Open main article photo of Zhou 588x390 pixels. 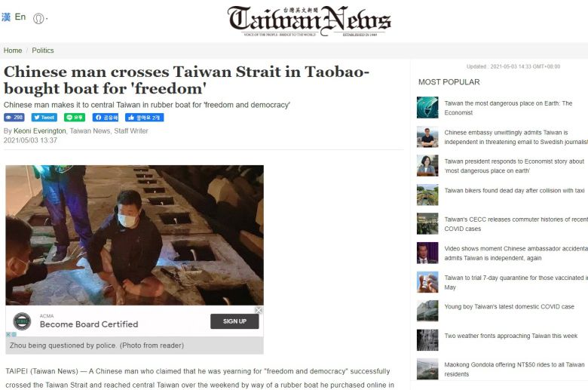[135, 235]
